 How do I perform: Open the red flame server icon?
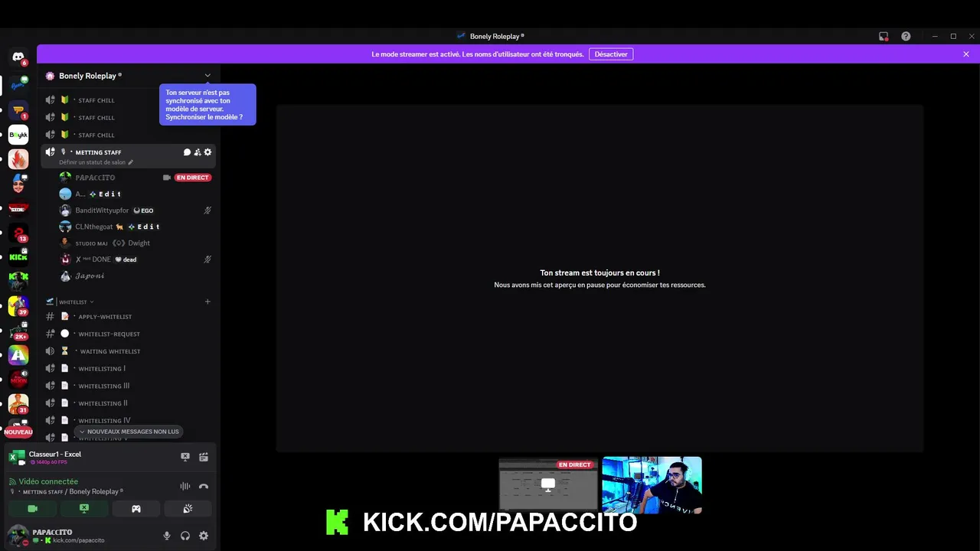(x=18, y=159)
